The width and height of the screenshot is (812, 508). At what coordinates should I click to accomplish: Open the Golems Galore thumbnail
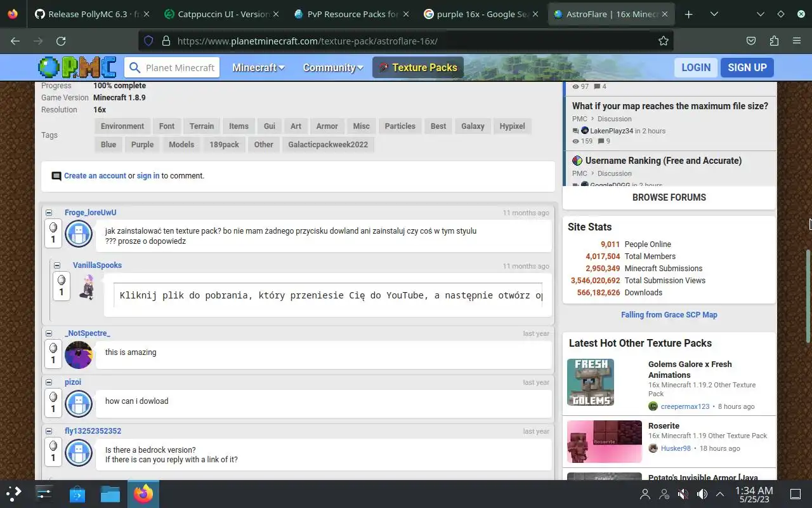[x=591, y=382]
